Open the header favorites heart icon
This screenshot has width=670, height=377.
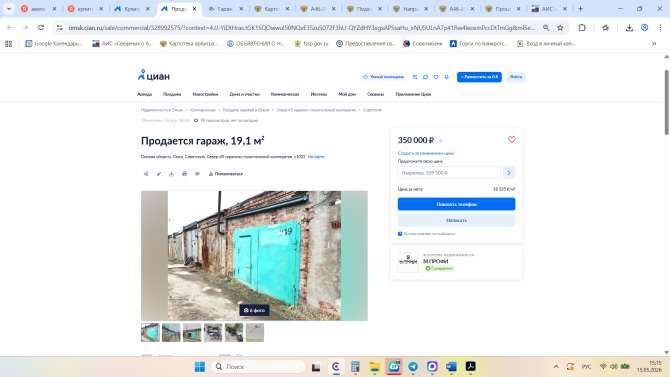(x=436, y=77)
